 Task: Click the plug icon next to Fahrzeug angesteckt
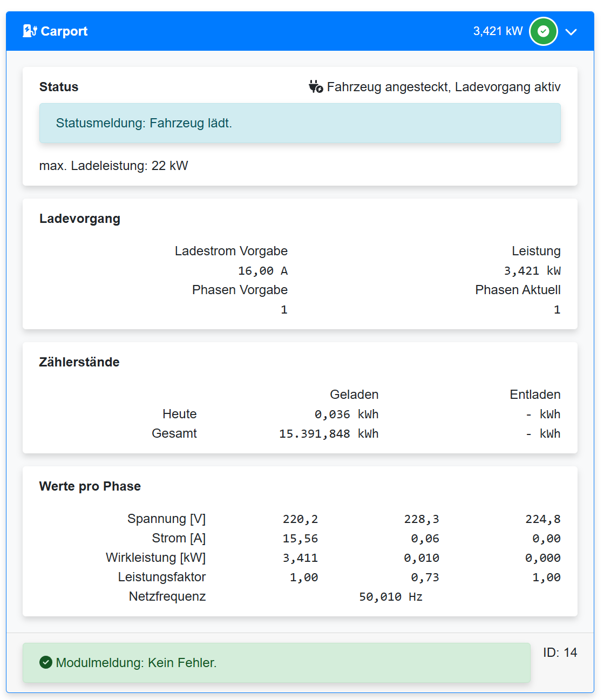click(316, 87)
